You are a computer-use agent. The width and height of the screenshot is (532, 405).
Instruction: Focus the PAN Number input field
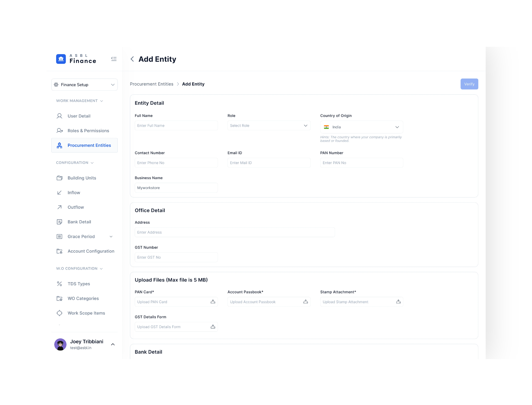[362, 163]
